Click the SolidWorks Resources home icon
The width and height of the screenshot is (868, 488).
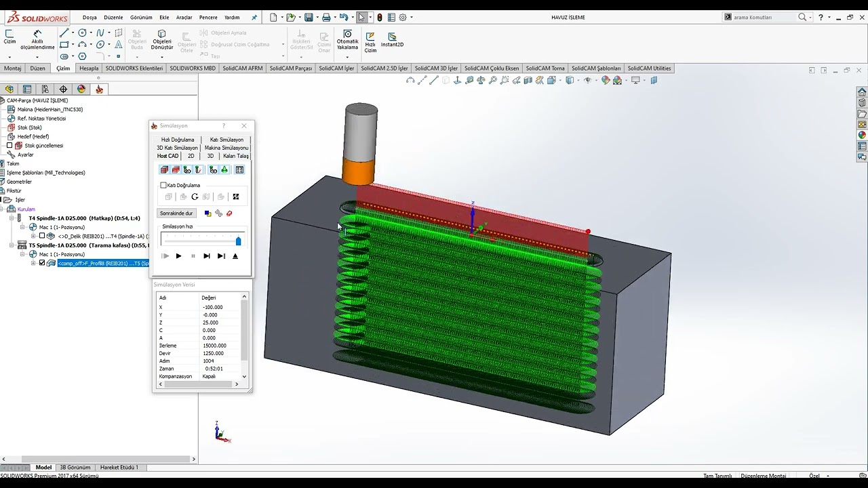click(862, 92)
